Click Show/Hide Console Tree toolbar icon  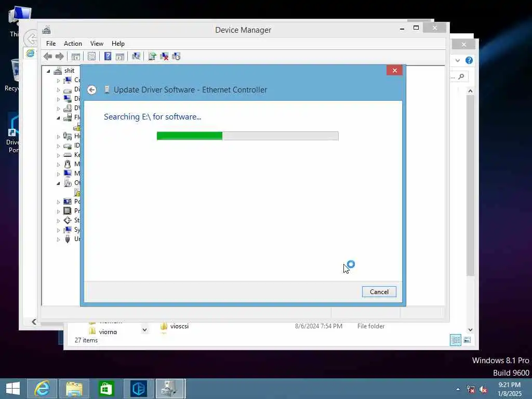(76, 56)
